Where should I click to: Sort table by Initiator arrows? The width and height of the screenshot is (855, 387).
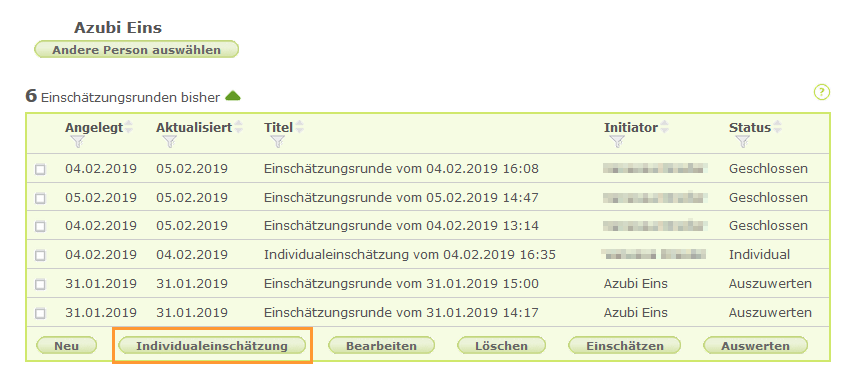(x=664, y=128)
